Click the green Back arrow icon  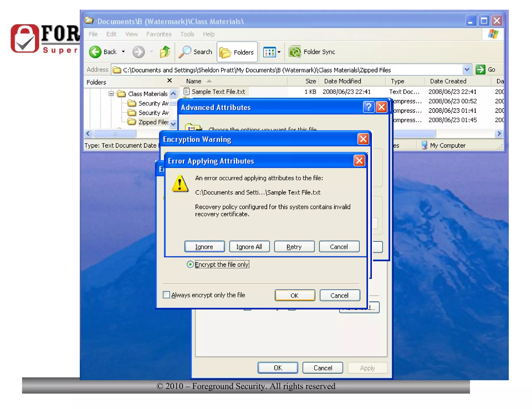[95, 52]
